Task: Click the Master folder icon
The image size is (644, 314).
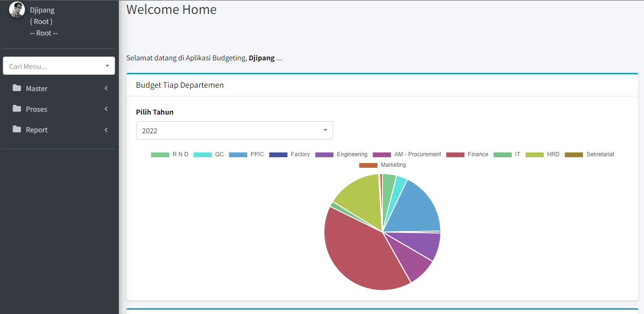Action: (17, 88)
